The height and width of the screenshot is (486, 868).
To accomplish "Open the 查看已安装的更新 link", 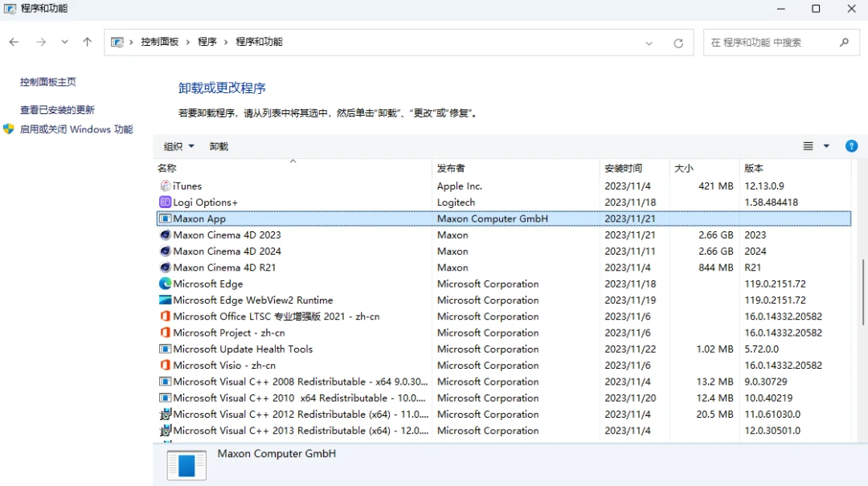I will (x=58, y=110).
